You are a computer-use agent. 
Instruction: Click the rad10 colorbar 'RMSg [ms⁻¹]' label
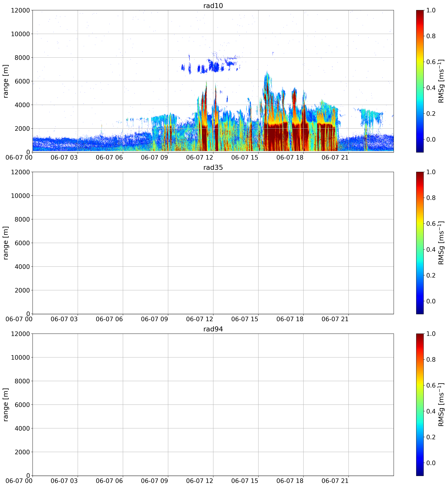pos(441,81)
